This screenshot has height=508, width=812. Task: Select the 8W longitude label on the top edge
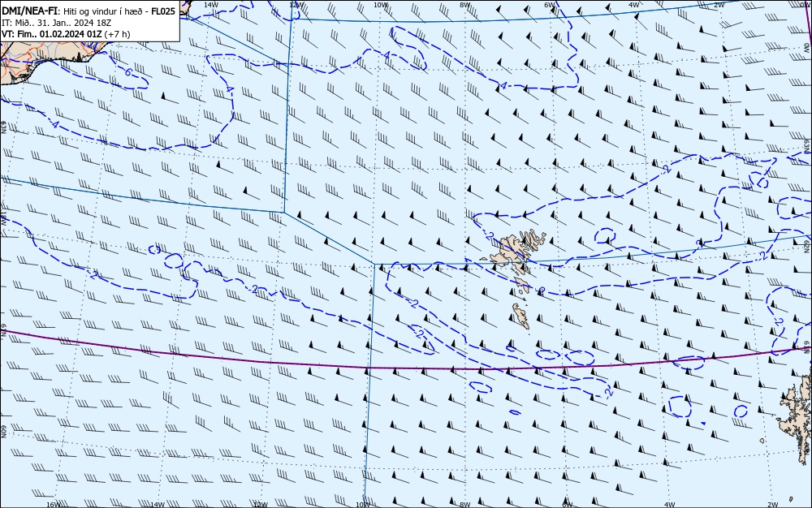(x=465, y=4)
